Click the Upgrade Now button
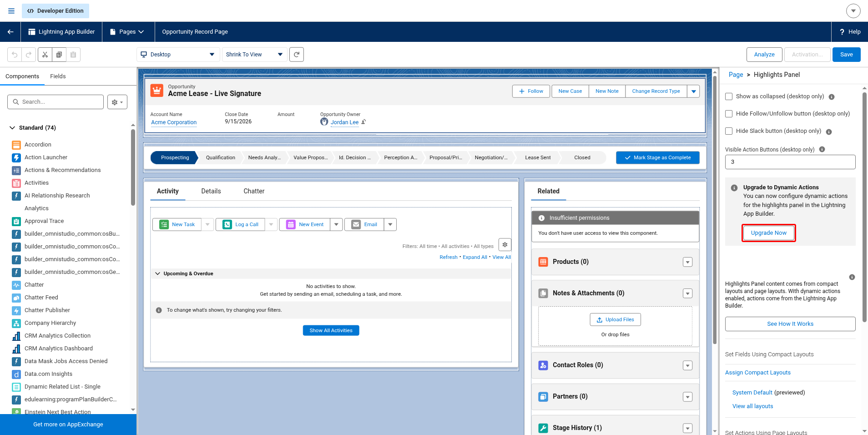Screen dimensions: 868x435 [x=769, y=233]
